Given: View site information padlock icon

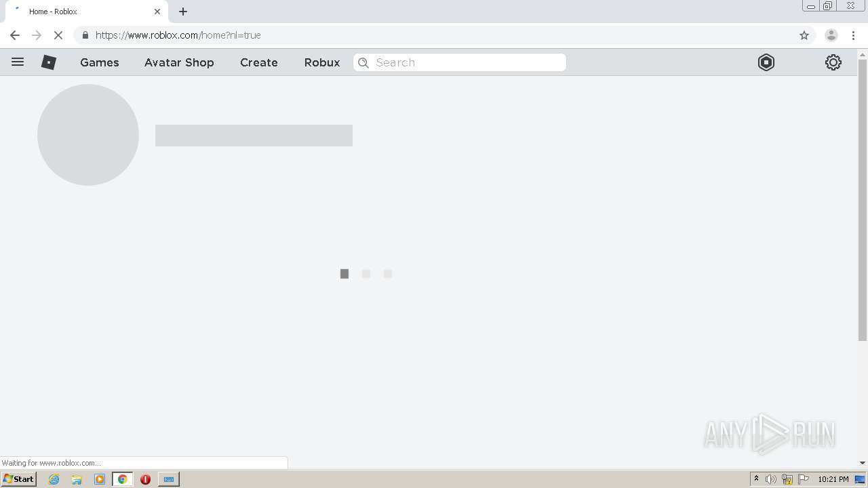Looking at the screenshot, I should (85, 35).
